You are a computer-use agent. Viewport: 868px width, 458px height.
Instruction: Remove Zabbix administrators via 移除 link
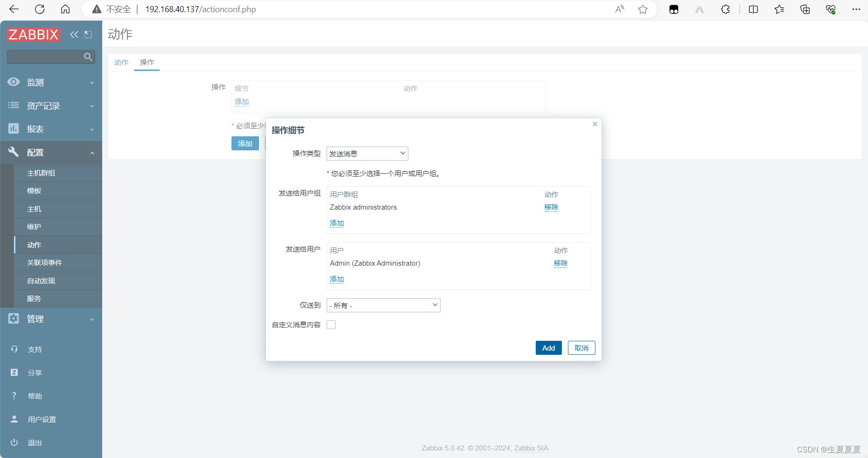(x=551, y=207)
